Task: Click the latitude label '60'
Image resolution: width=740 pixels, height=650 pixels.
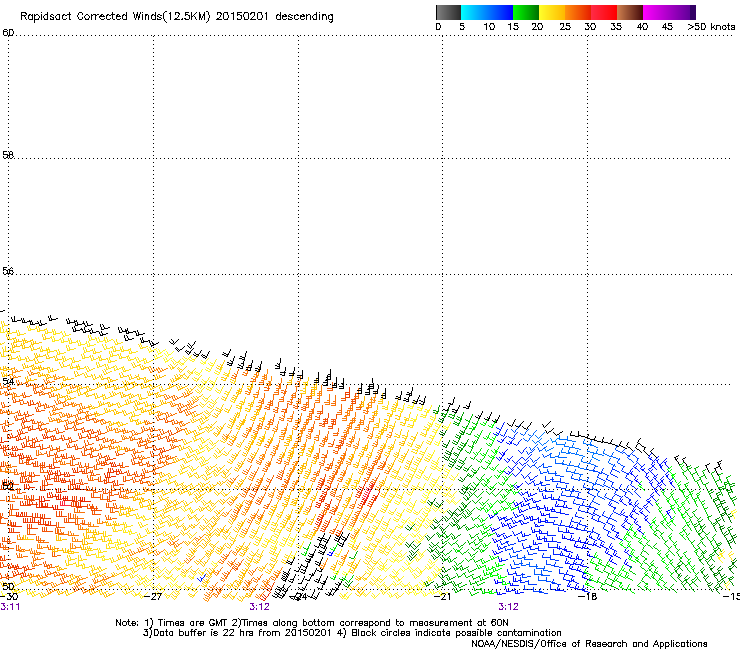Action: [x=8, y=33]
